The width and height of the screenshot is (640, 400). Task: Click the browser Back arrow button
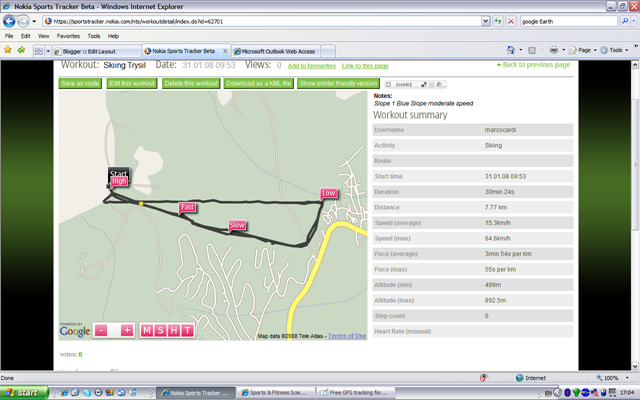pos(9,21)
